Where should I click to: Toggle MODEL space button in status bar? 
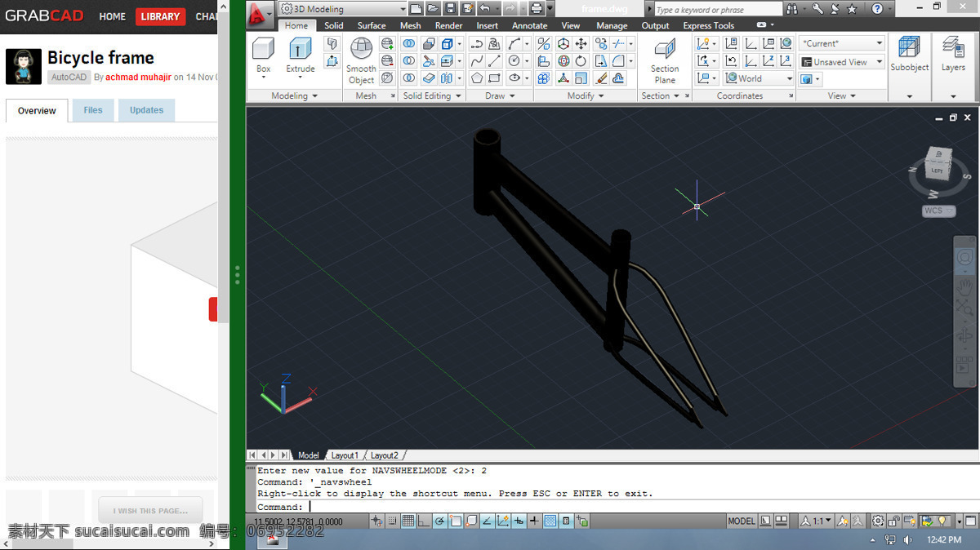pyautogui.click(x=742, y=521)
